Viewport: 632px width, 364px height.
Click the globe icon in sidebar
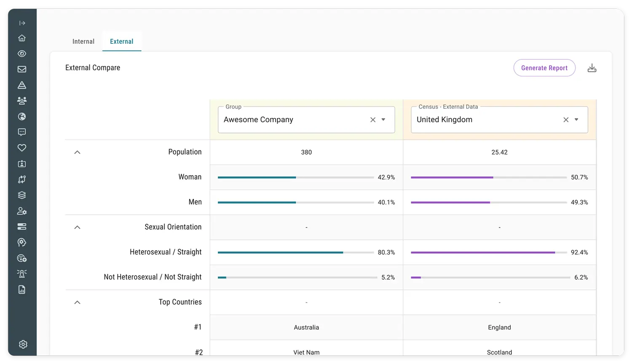click(22, 117)
